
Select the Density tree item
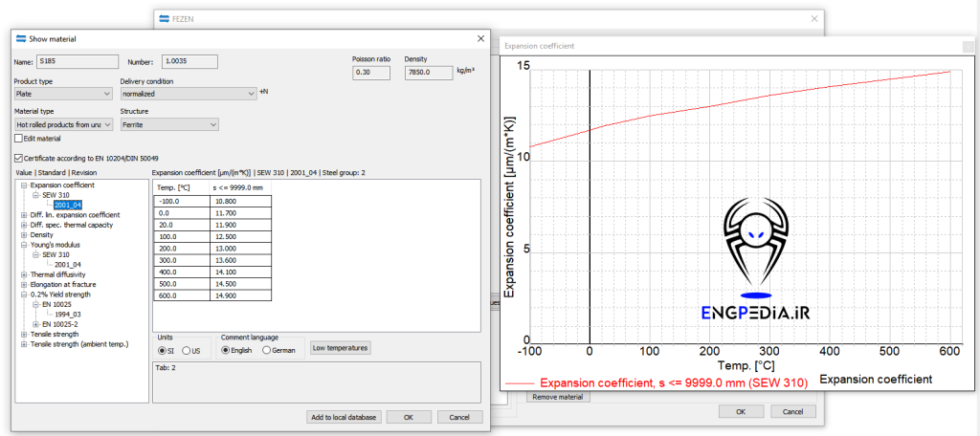coord(41,234)
